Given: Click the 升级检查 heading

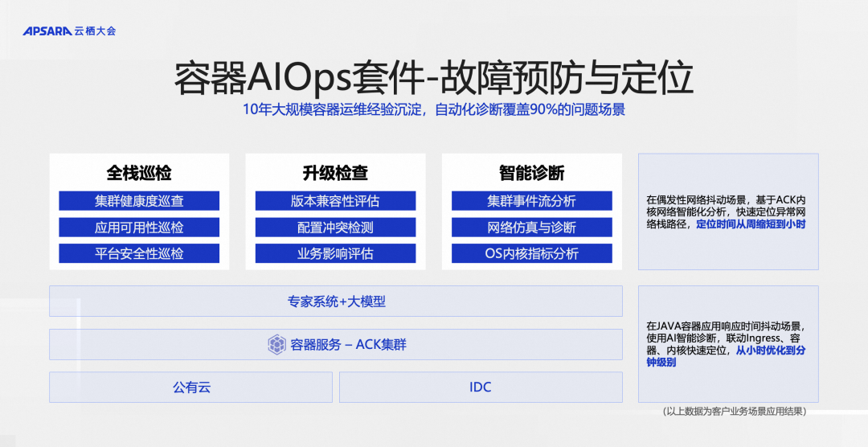Looking at the screenshot, I should [335, 173].
